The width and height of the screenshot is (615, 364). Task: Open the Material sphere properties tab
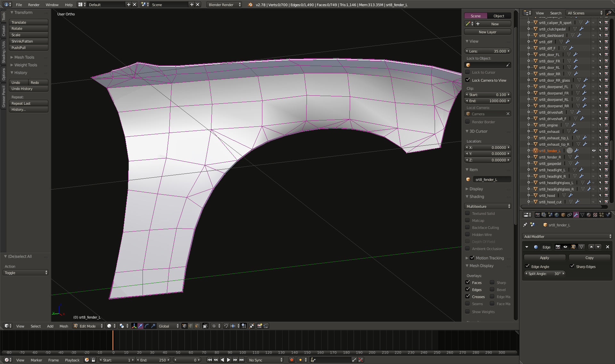point(589,215)
